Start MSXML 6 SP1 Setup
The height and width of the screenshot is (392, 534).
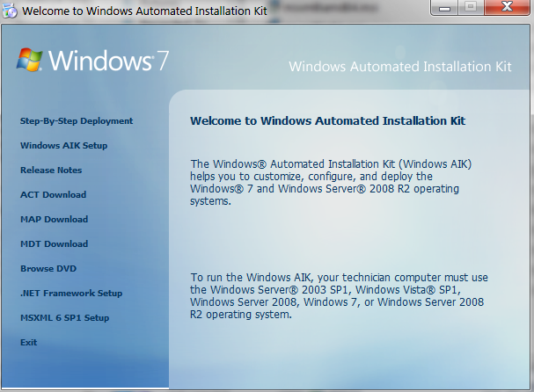click(65, 318)
